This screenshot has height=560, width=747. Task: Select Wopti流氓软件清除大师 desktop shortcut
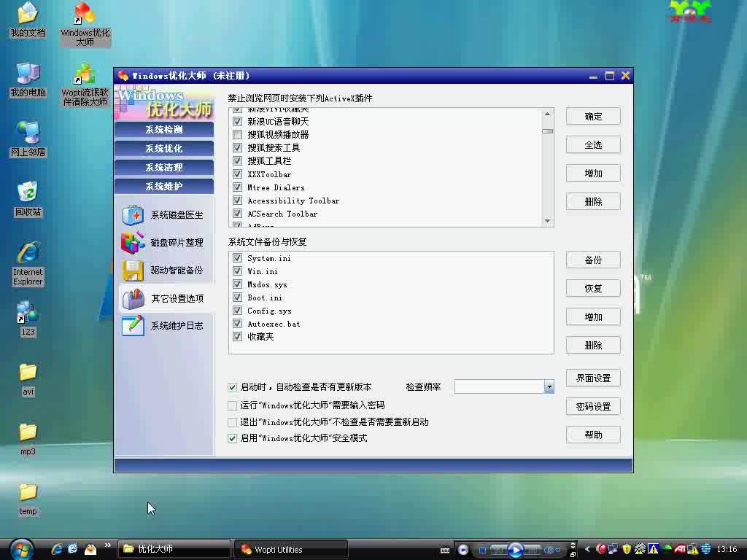click(x=85, y=85)
